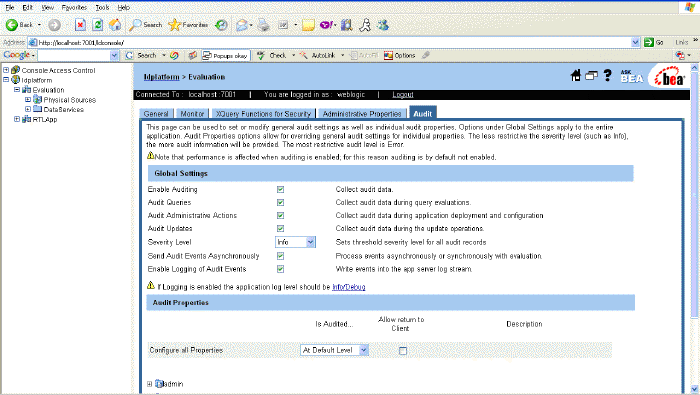Click the windows icon in console header

[592, 76]
